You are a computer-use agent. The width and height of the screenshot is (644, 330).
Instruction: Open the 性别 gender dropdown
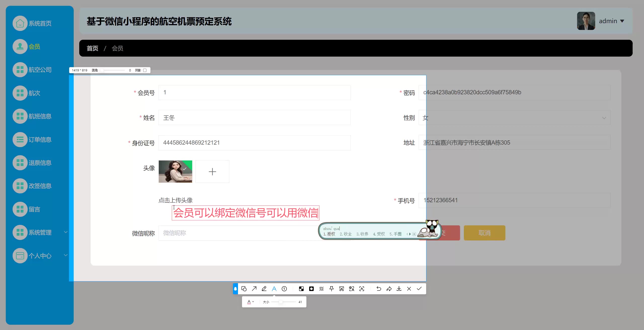pyautogui.click(x=514, y=118)
